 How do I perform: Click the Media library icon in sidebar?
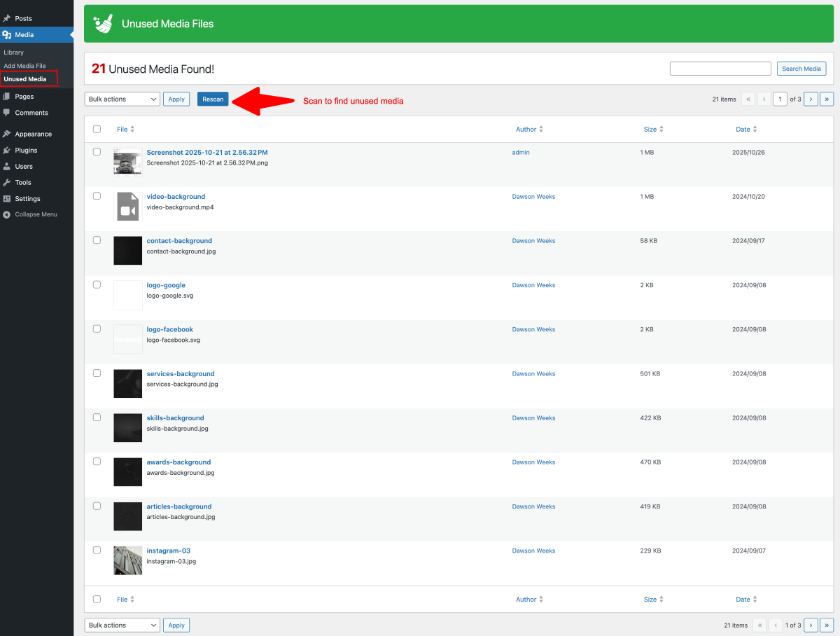pyautogui.click(x=8, y=34)
